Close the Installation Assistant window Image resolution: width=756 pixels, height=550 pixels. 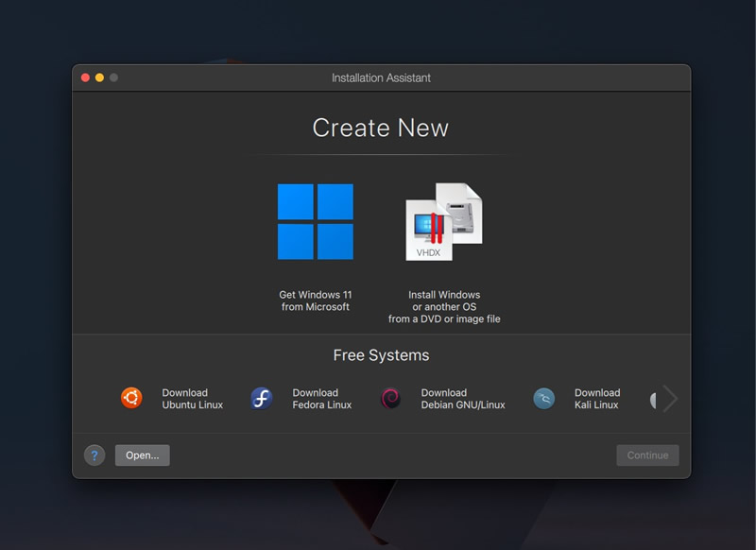point(85,77)
